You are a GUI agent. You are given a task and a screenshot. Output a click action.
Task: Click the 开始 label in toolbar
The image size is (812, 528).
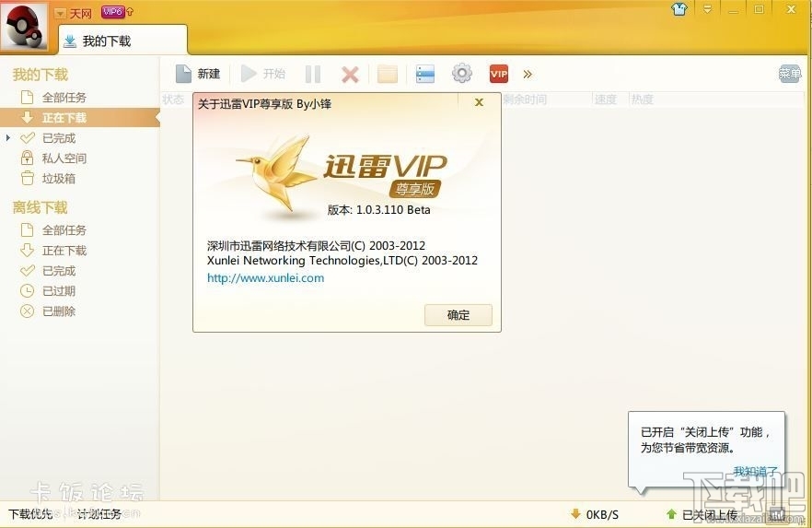pyautogui.click(x=274, y=74)
